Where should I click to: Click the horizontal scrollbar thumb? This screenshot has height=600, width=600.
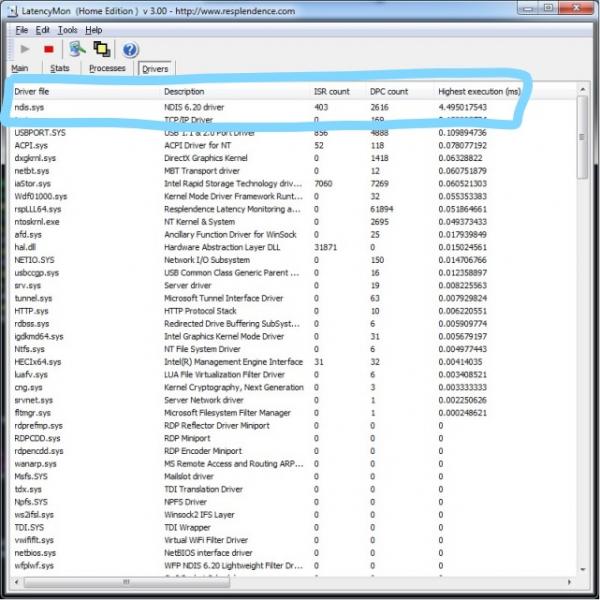[x=127, y=582]
